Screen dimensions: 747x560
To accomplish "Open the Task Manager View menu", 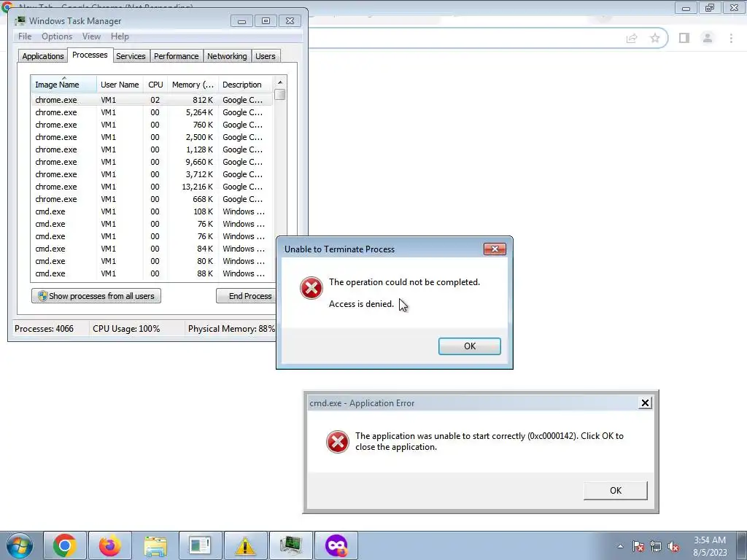I will point(91,36).
